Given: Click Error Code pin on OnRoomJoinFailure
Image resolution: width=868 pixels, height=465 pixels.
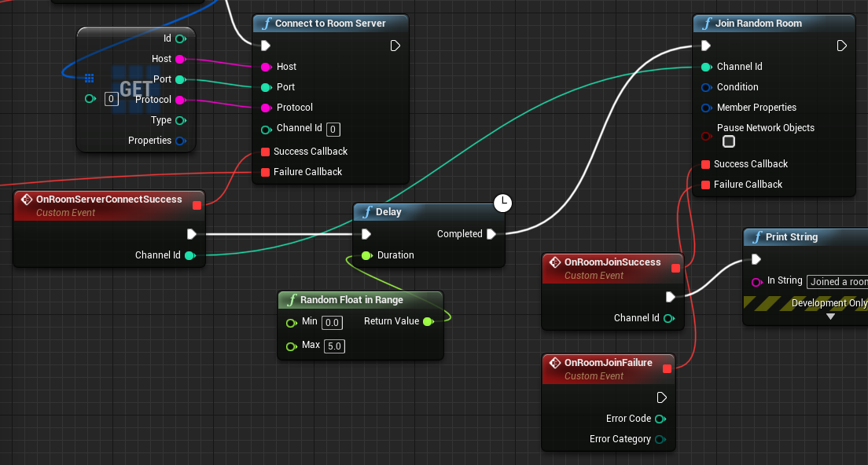Looking at the screenshot, I should tap(660, 419).
